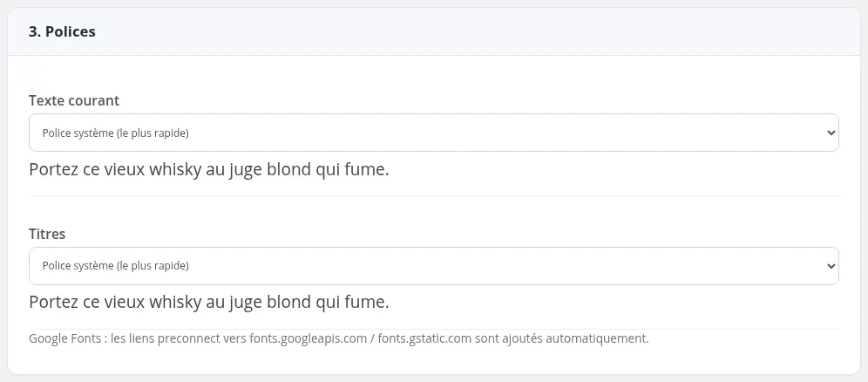Click the Google Fonts preconnect help note
Screen dimensions: 868x382
339,338
